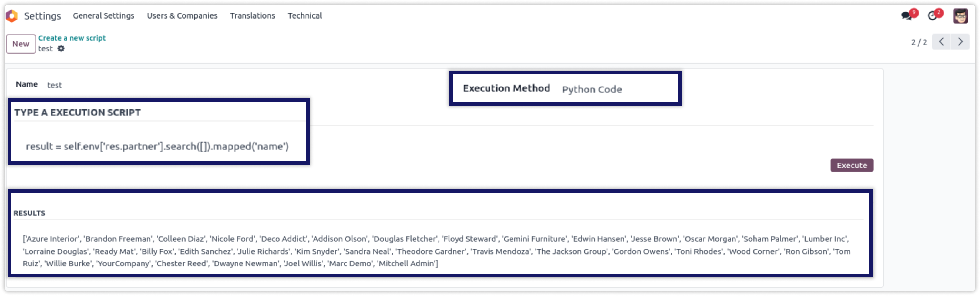The width and height of the screenshot is (980, 296).
Task: Click the Execute button
Action: coord(851,165)
